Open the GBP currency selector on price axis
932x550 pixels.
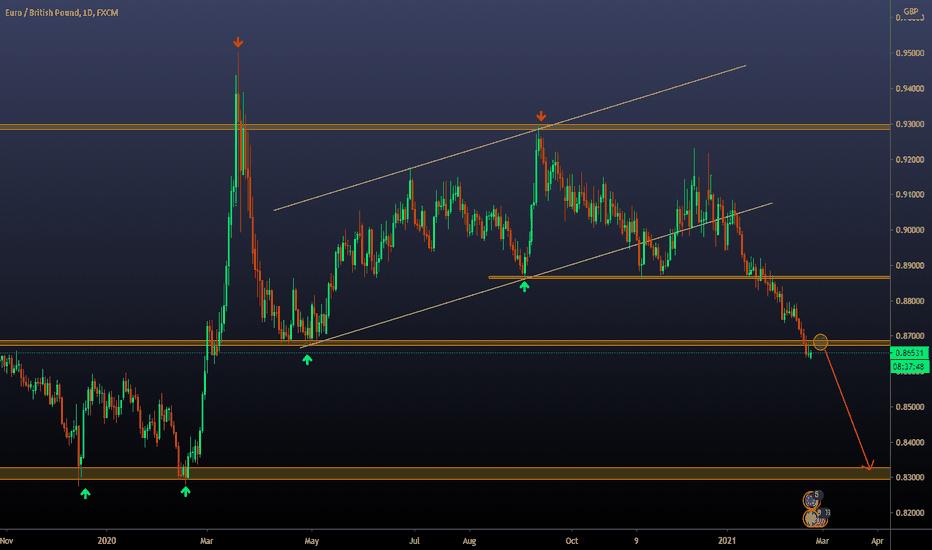pyautogui.click(x=911, y=11)
